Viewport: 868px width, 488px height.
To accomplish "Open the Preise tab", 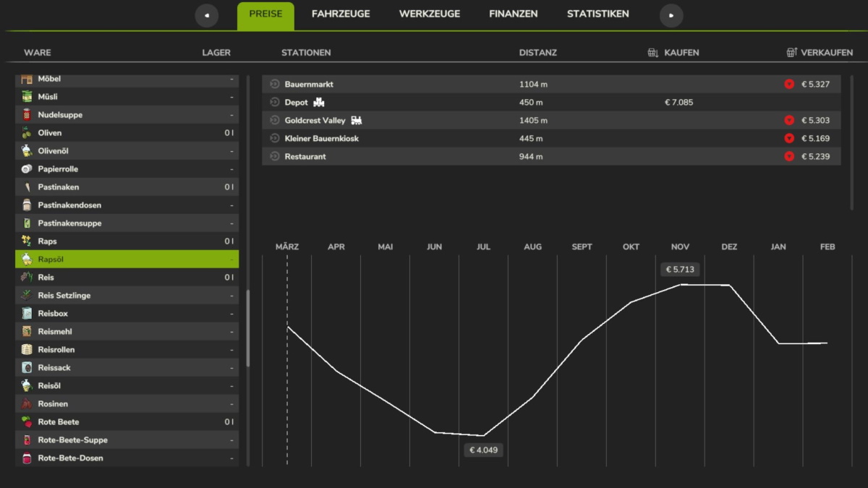I will (265, 15).
